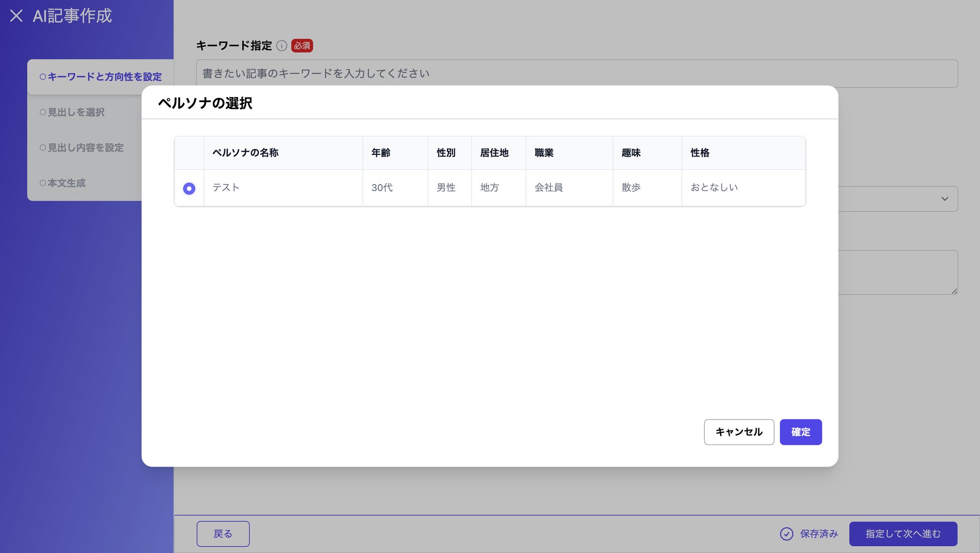
Task: Click the 年齢 column header
Action: coord(380,153)
